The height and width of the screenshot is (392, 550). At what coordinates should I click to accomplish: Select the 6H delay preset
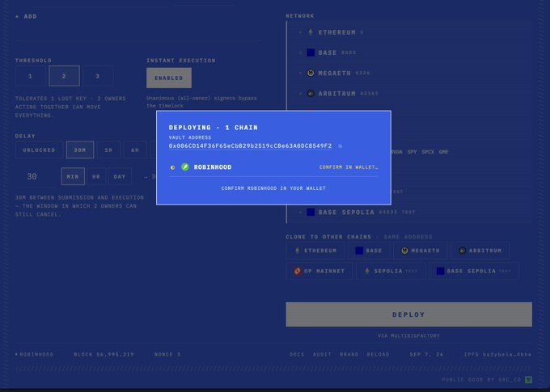click(x=135, y=150)
